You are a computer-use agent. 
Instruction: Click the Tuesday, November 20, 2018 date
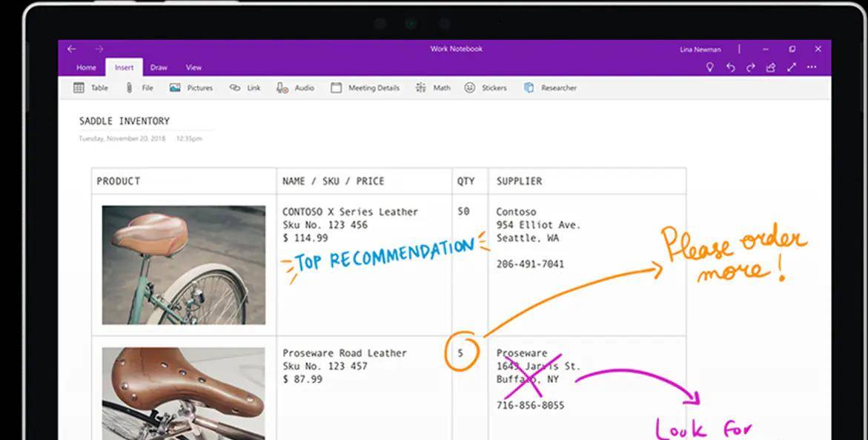click(122, 139)
